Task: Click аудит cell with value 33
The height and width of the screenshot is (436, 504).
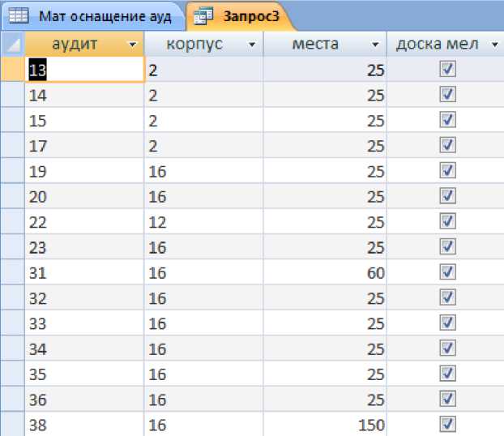Action: [x=84, y=323]
